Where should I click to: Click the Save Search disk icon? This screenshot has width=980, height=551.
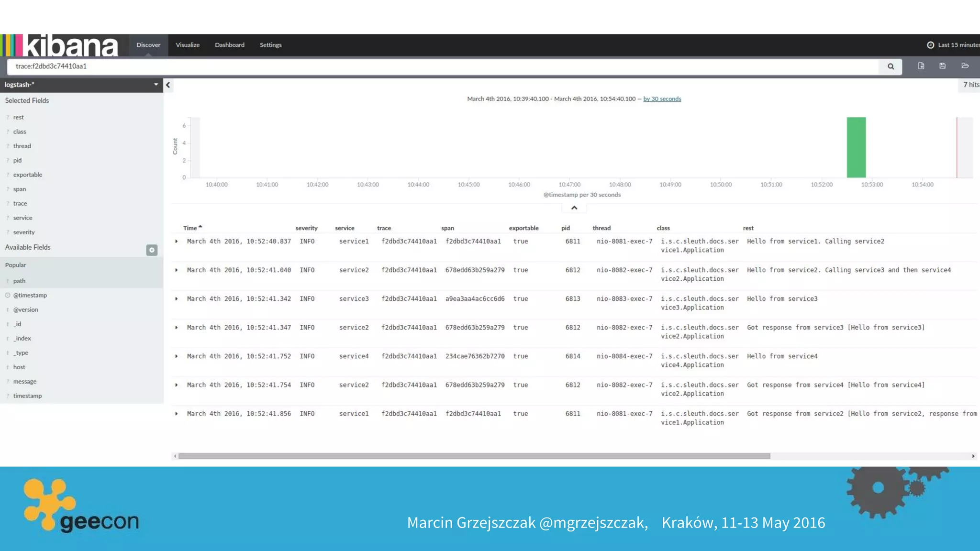click(x=942, y=66)
